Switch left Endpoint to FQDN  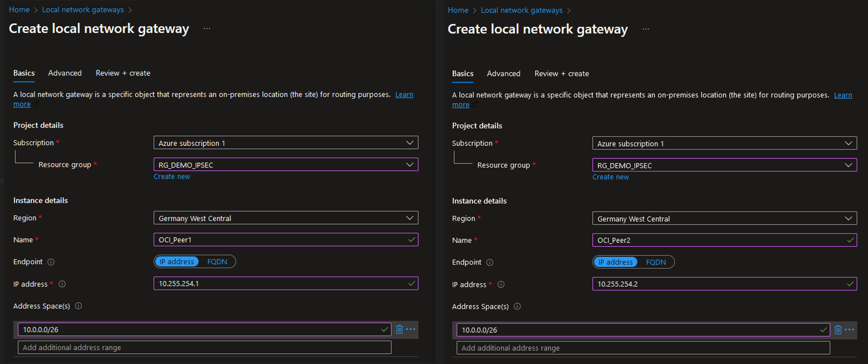point(217,262)
